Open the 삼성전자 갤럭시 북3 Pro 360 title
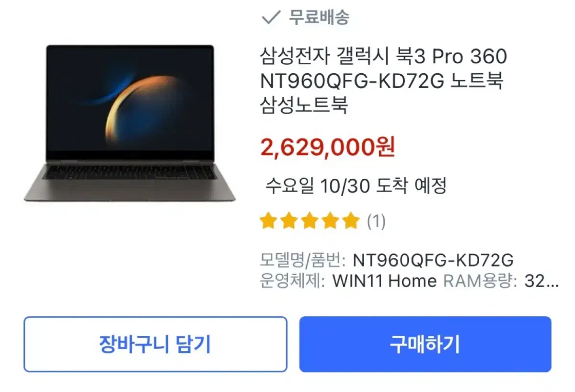The width and height of the screenshot is (575, 392). click(x=383, y=57)
